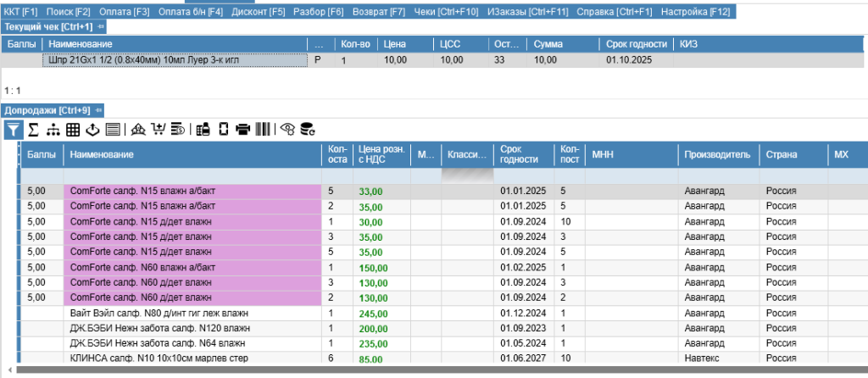The height and width of the screenshot is (378, 868).
Task: Click filter row cell under Производитель
Action: (719, 176)
